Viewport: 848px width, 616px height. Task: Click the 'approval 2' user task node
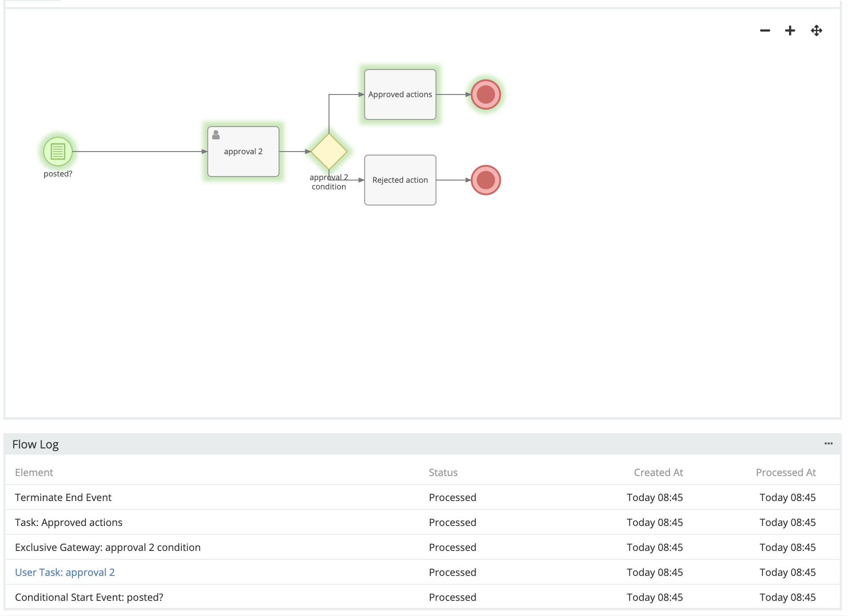[243, 152]
